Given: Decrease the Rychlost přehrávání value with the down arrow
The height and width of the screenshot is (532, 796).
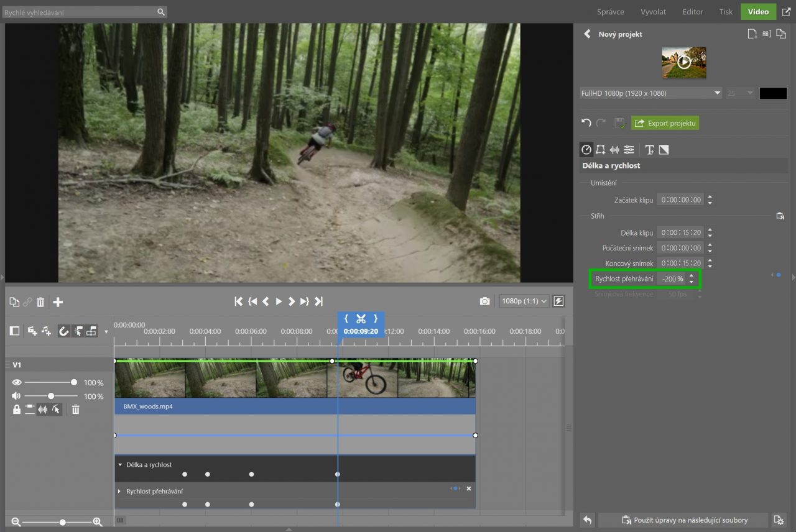Looking at the screenshot, I should click(691, 282).
